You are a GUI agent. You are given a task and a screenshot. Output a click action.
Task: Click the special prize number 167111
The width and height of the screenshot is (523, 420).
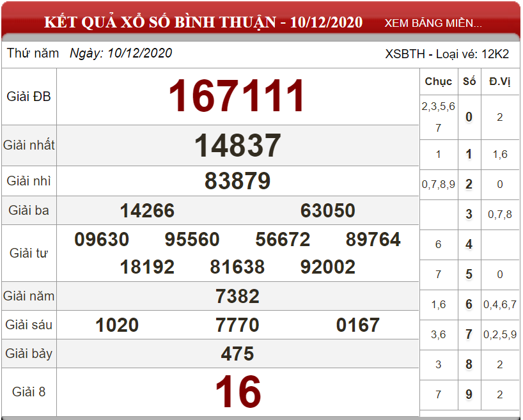point(237,96)
